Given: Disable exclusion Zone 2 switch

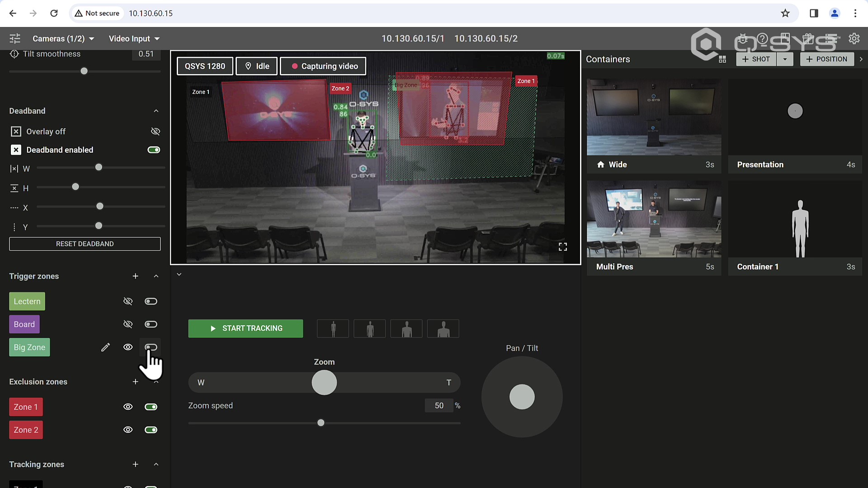Looking at the screenshot, I should 151,430.
